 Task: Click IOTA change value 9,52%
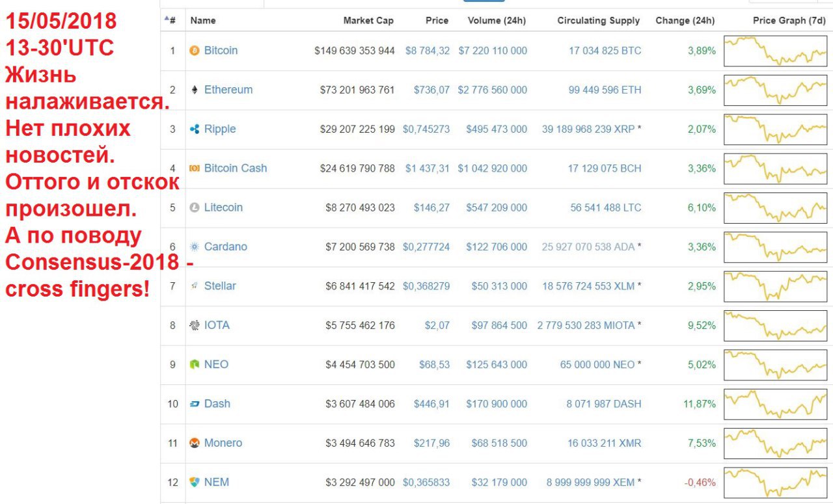pos(702,325)
